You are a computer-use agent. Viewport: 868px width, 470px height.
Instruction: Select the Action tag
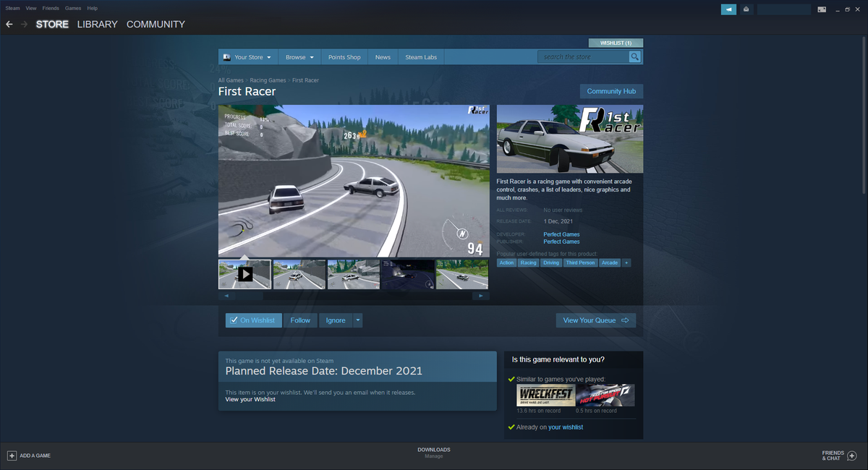(x=506, y=262)
